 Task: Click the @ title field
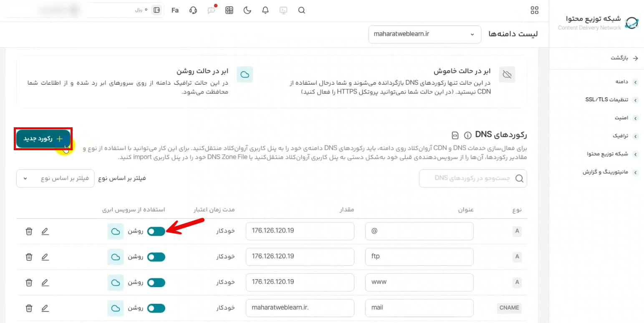pyautogui.click(x=419, y=231)
